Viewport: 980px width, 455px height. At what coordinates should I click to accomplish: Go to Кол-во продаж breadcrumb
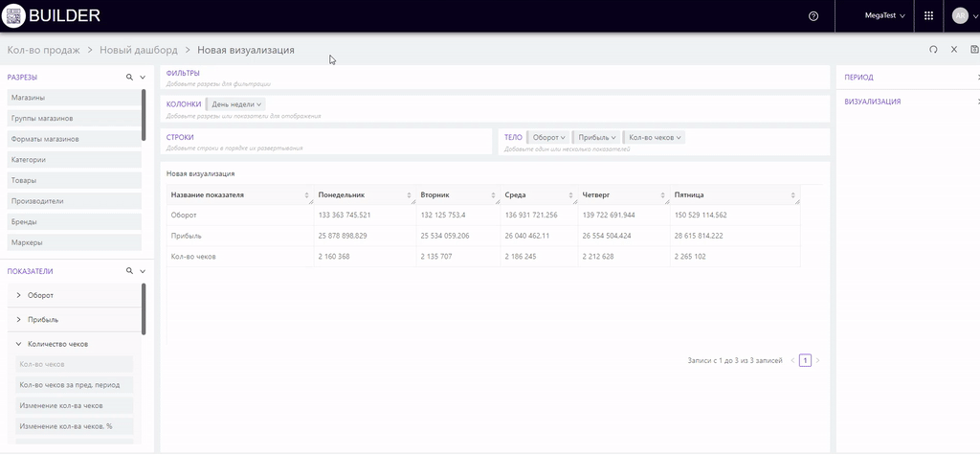coord(43,50)
